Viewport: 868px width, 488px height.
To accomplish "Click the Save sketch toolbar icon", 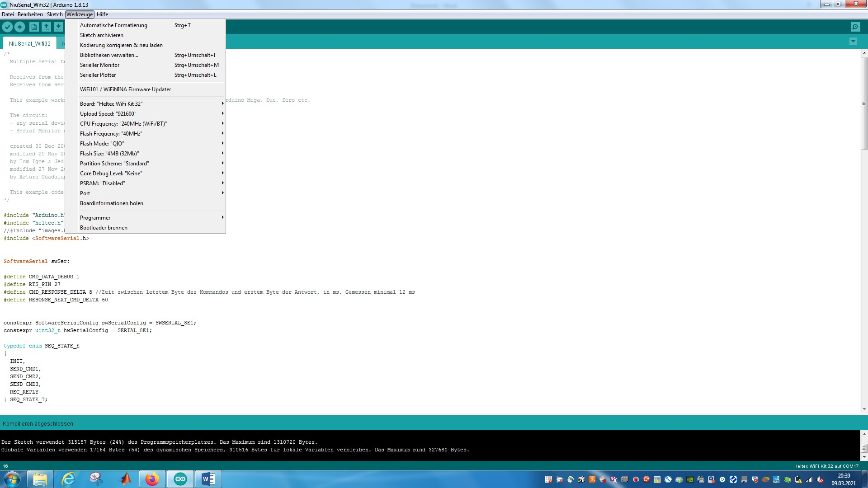I will (x=58, y=27).
